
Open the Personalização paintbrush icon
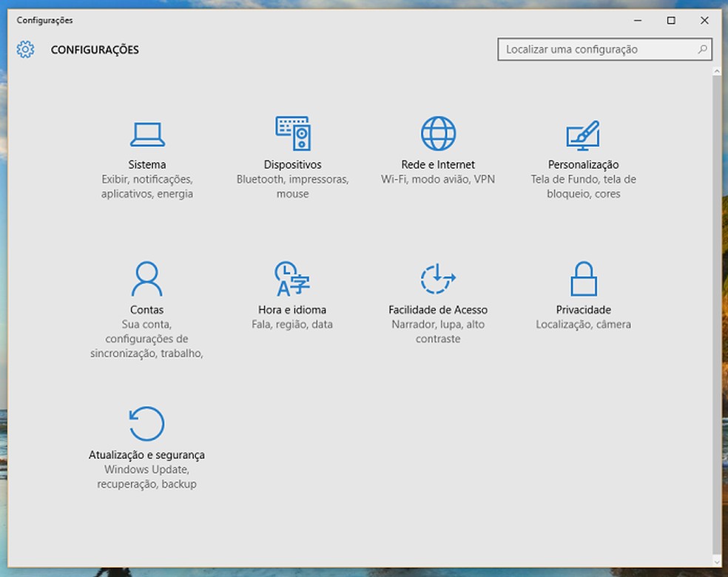(583, 135)
